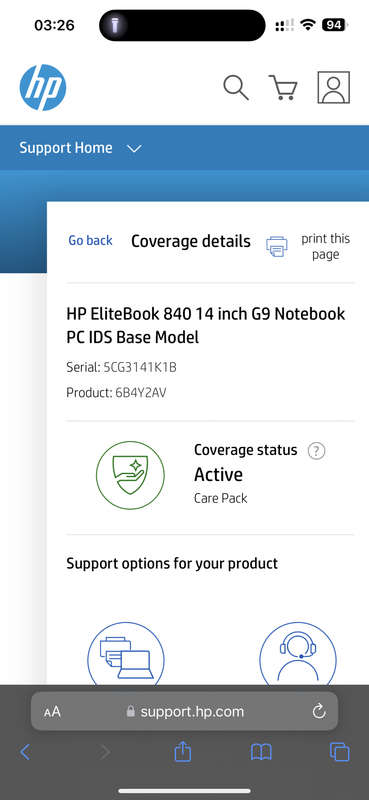Open the Safari share sheet icon
Viewport: 369px width, 800px height.
click(x=183, y=752)
